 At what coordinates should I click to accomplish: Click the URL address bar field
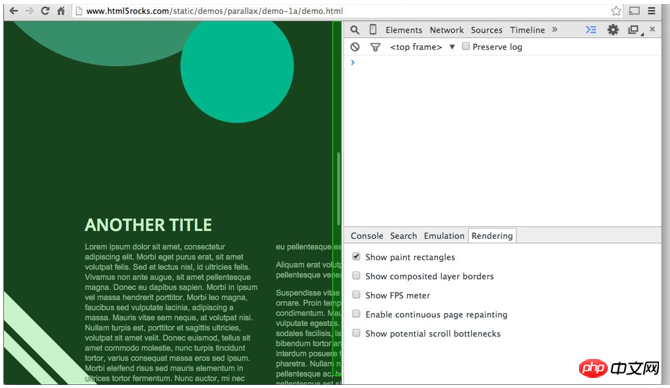(x=346, y=11)
